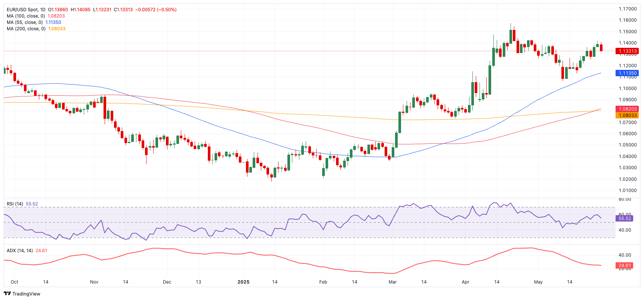Click the 2025 year marker on time axis
This screenshot has width=644, height=300.
pyautogui.click(x=243, y=282)
